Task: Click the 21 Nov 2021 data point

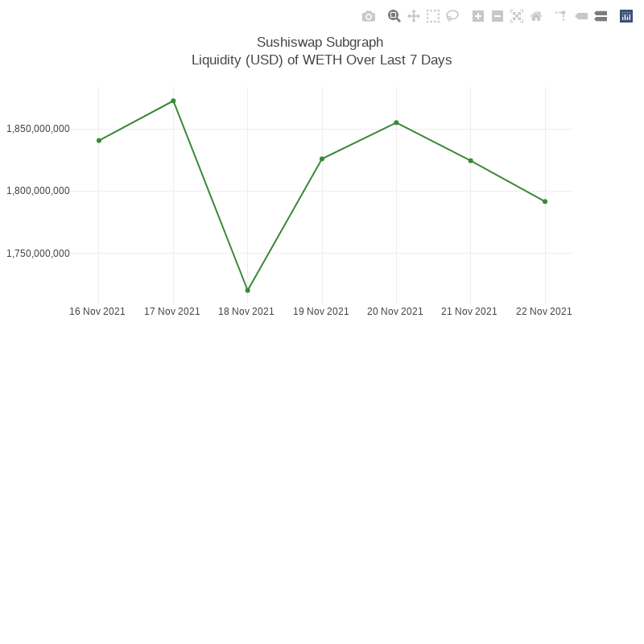Action: click(x=471, y=161)
